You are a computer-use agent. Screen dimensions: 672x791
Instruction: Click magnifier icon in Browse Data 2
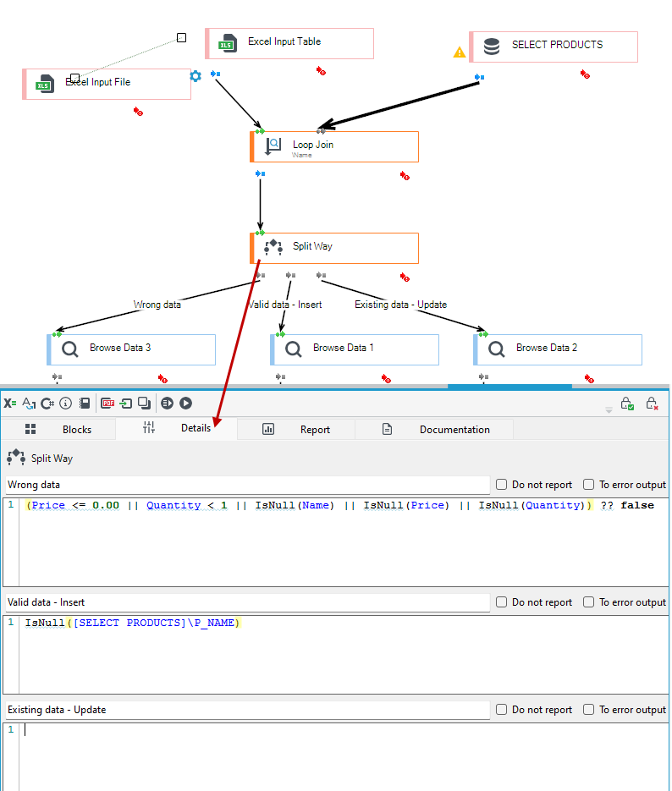point(497,349)
